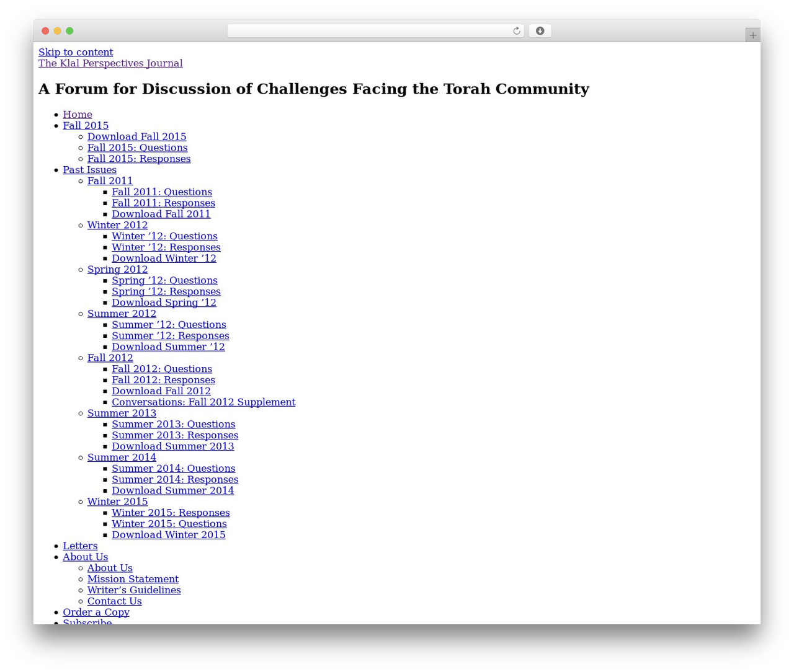
Task: View Summer '12: Questions
Action: (x=169, y=325)
